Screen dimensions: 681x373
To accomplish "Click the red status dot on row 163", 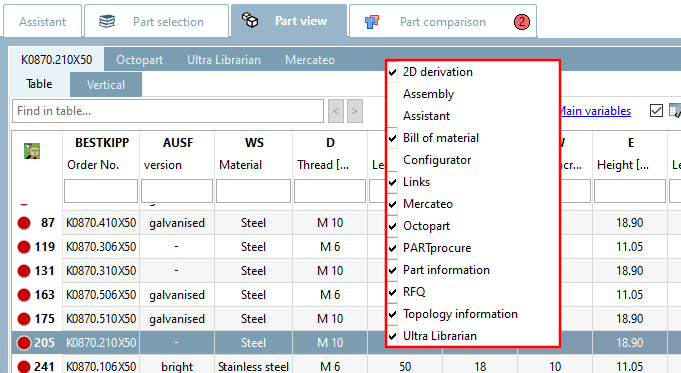I will point(24,295).
